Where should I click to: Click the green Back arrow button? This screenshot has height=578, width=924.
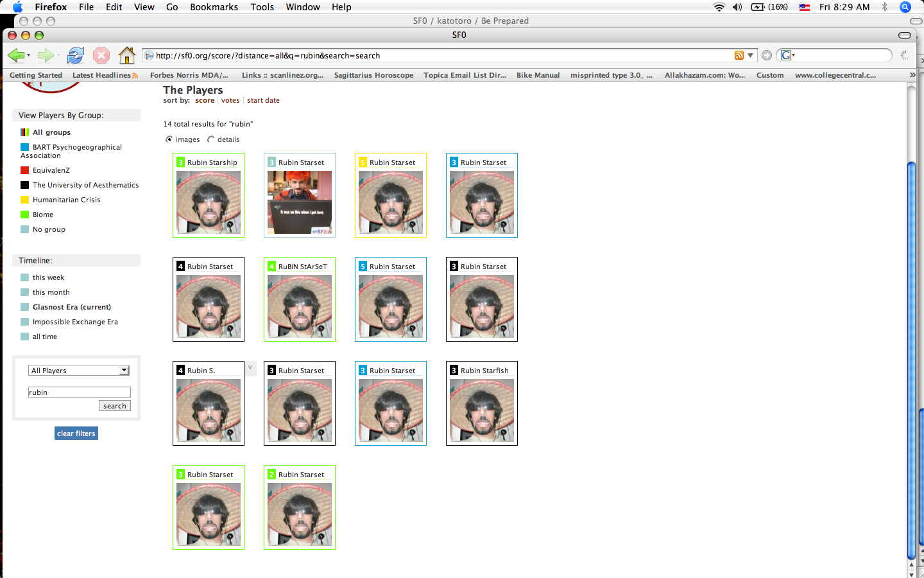click(x=16, y=56)
